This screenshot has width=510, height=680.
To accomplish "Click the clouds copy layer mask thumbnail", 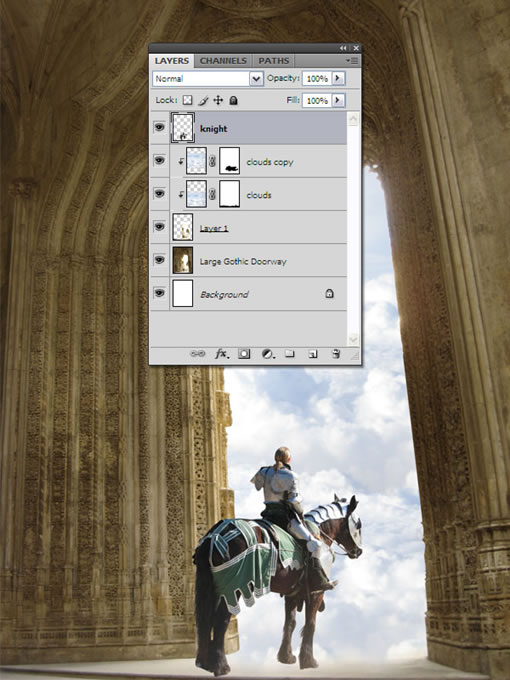I will (230, 161).
